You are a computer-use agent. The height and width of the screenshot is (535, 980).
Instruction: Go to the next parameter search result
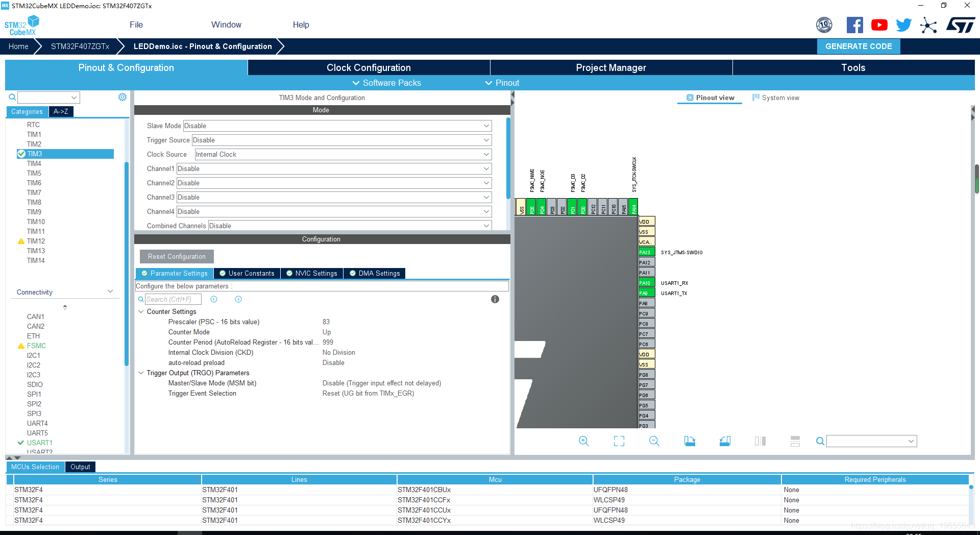pos(238,299)
